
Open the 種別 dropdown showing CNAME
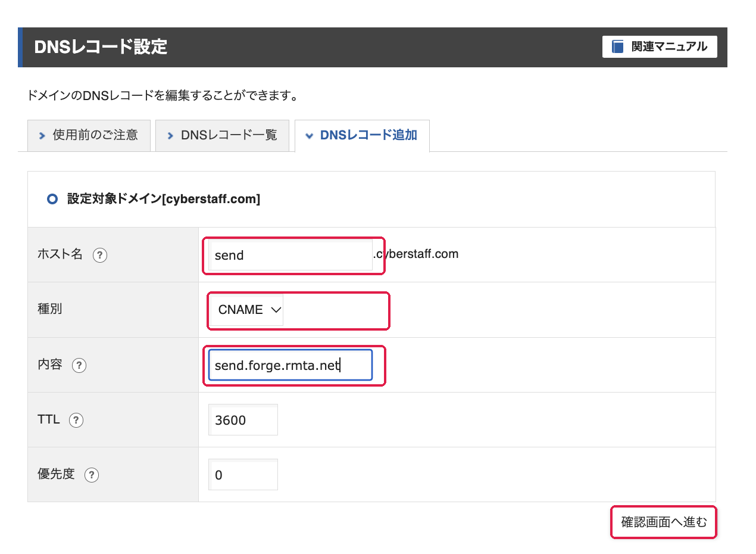click(x=246, y=310)
